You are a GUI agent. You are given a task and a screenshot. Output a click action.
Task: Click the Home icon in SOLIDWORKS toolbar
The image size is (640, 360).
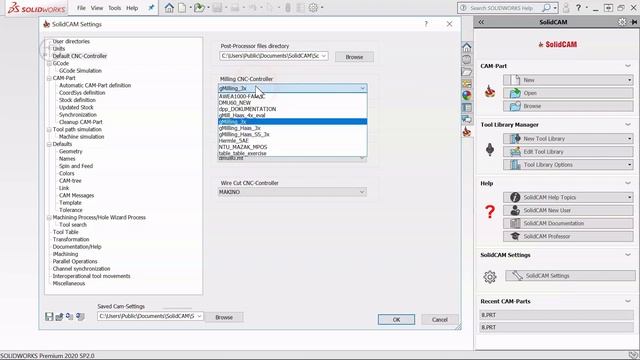169,8
